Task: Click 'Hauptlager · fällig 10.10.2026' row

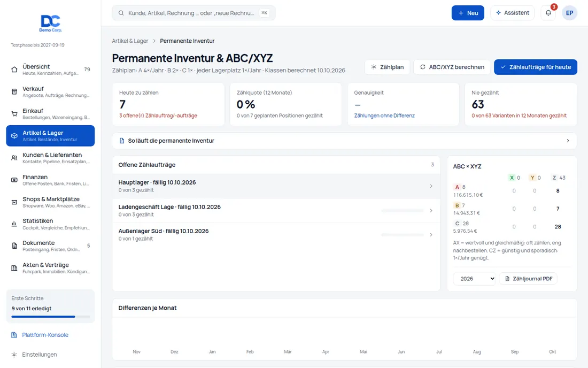Action: (276, 186)
